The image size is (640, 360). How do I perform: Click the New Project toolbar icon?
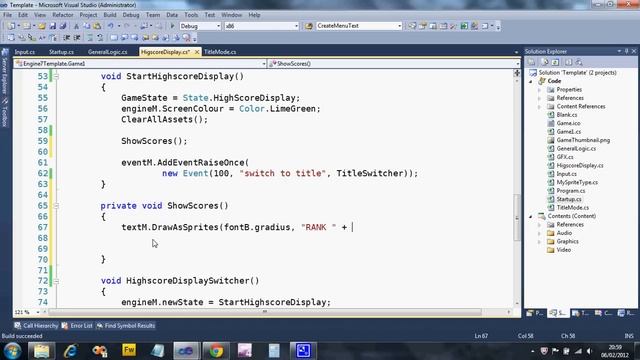click(11, 26)
